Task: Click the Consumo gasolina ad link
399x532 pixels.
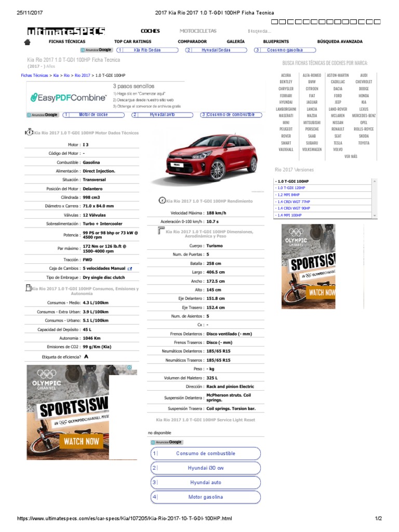Action: click(x=285, y=50)
